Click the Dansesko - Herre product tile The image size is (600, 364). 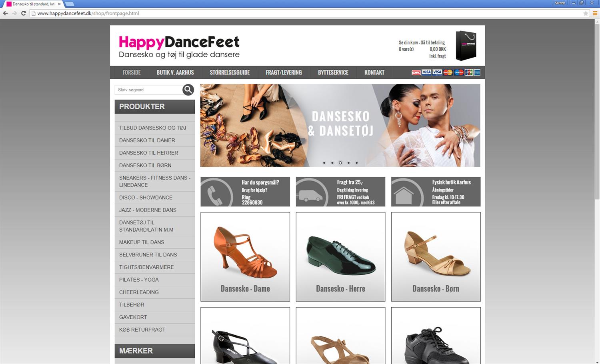pos(340,256)
